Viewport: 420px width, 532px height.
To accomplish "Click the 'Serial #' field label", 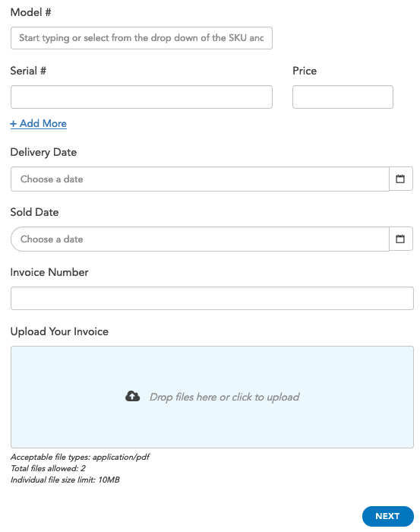I will tap(28, 71).
